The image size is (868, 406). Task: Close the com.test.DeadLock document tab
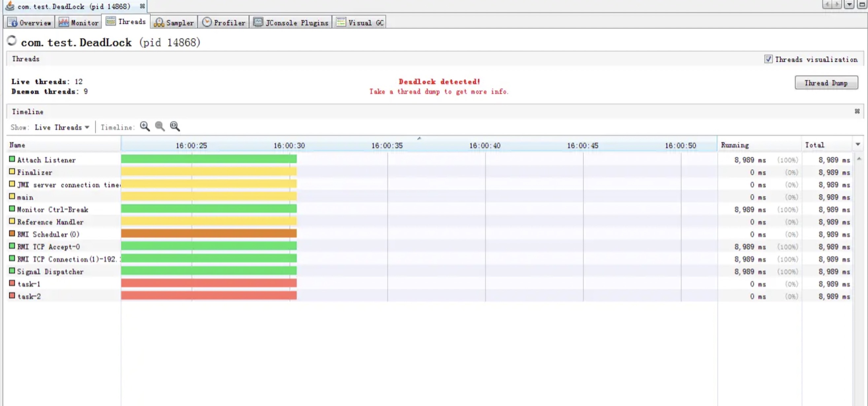(x=142, y=6)
